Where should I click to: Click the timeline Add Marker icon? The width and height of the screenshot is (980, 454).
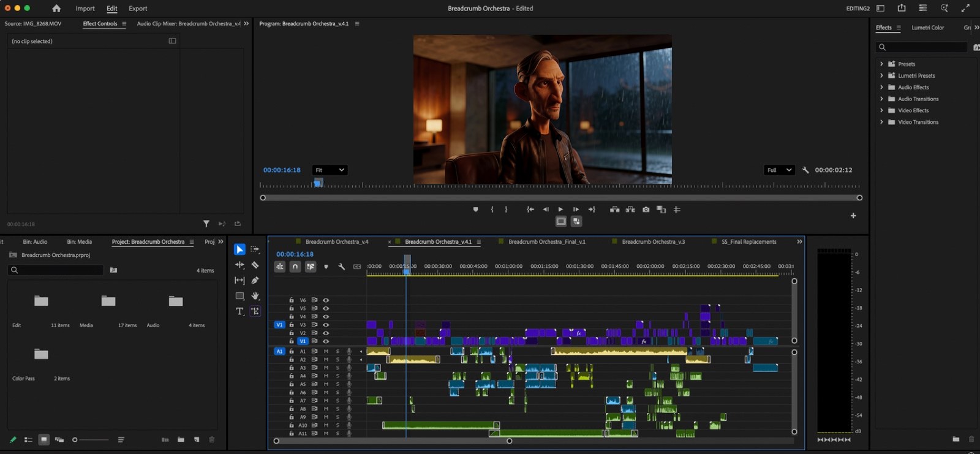(326, 267)
